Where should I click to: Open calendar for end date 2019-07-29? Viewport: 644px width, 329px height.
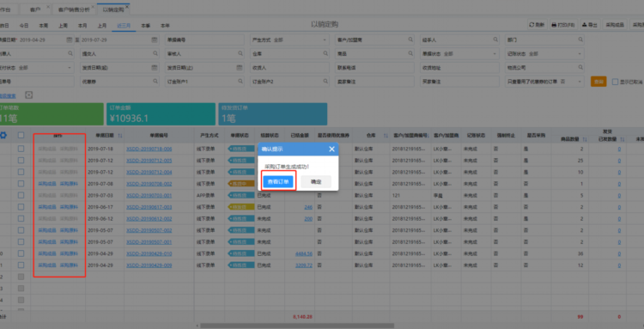[154, 40]
